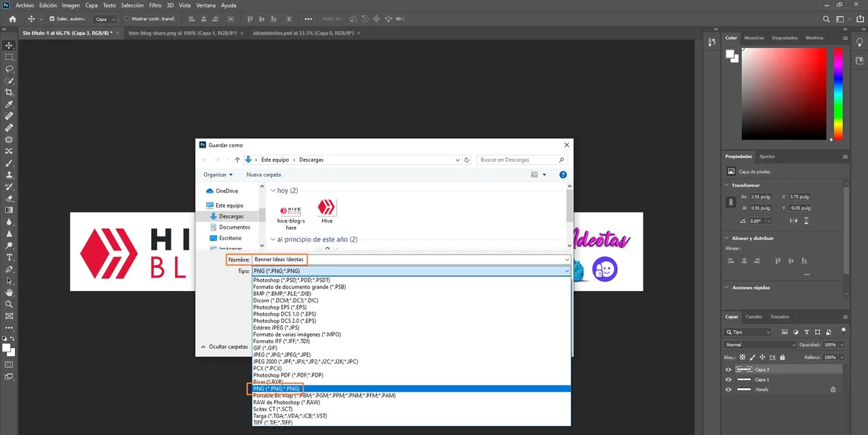
Task: Toggle width-height link in Transformar
Action: point(730,202)
